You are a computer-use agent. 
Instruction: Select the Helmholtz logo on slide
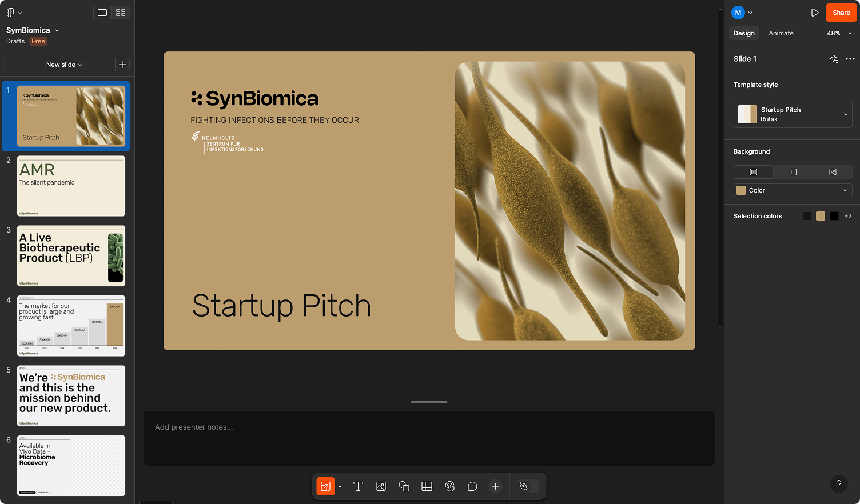[228, 142]
